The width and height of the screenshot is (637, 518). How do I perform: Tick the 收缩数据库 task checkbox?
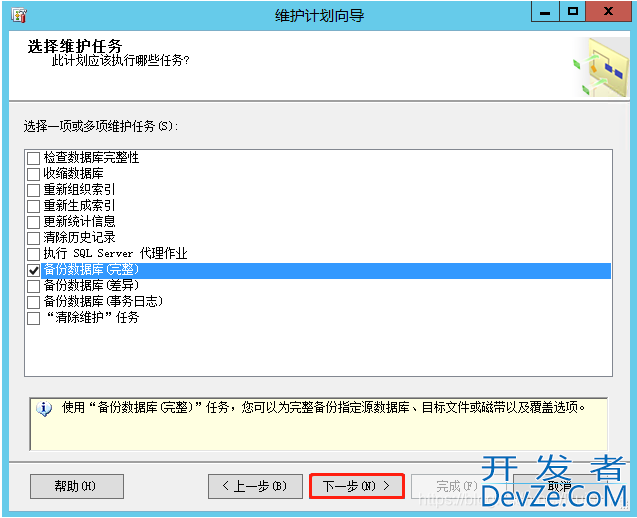[34, 174]
